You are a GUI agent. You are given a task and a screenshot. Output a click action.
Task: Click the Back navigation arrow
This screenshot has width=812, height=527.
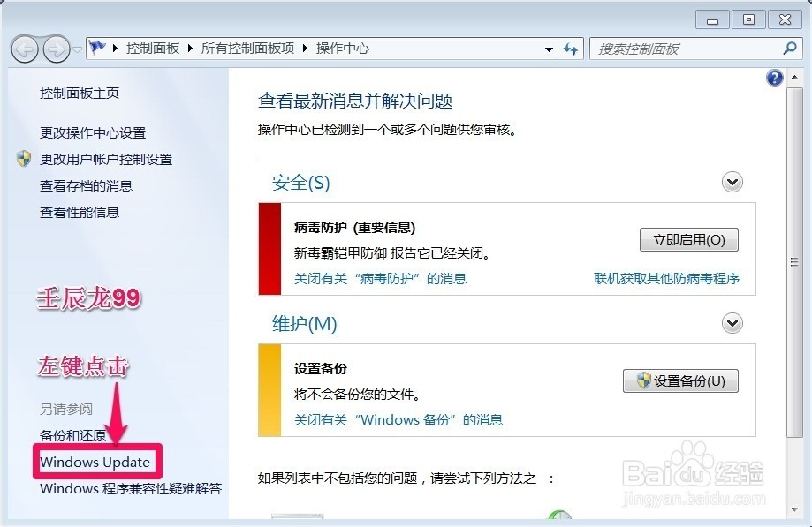26,49
